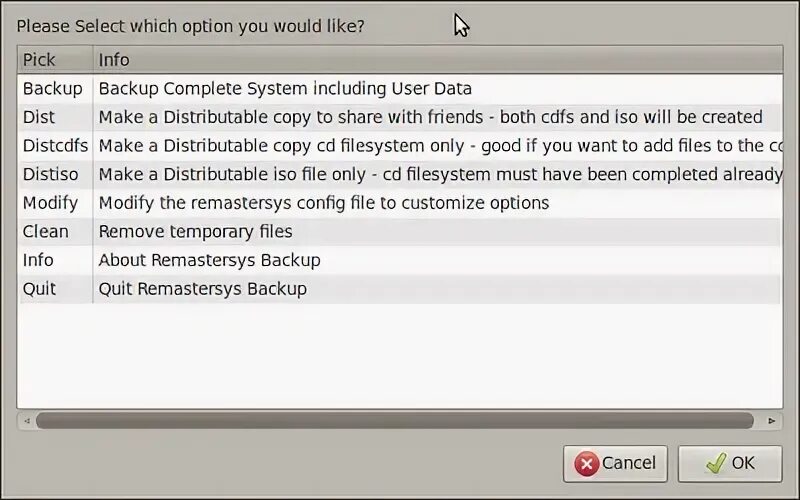Choose the Clean option
Viewport: 800px width, 500px height.
click(46, 232)
